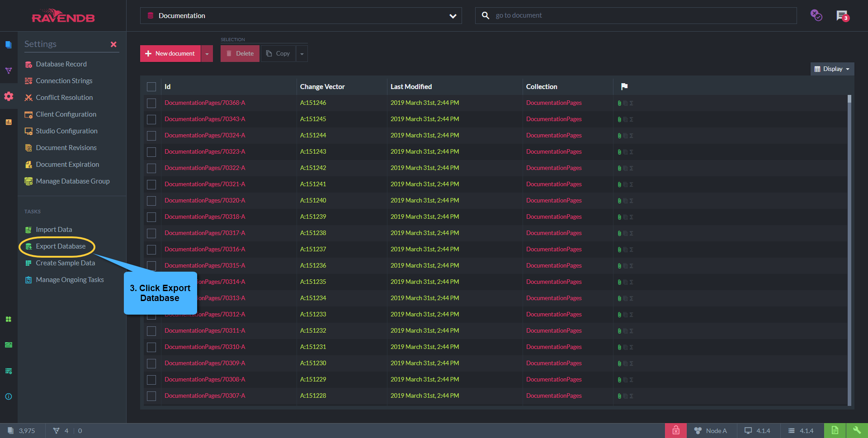Open Manage Ongoing Tasks
This screenshot has width=868, height=438.
(70, 280)
